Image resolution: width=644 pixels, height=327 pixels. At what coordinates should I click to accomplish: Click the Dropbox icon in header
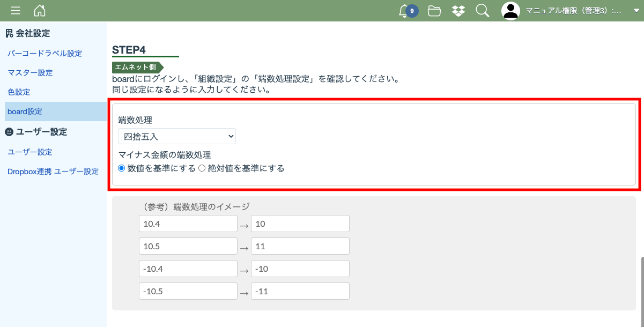tap(458, 11)
